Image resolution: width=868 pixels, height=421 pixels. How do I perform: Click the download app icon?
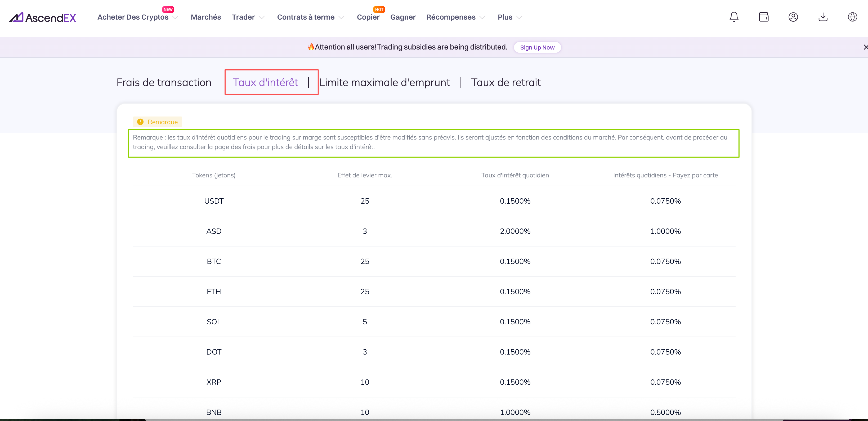(822, 17)
